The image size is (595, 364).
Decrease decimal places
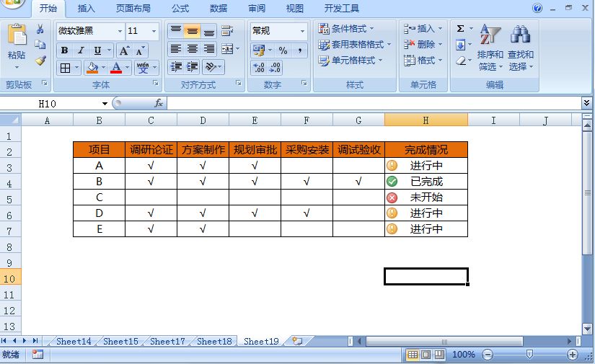275,68
